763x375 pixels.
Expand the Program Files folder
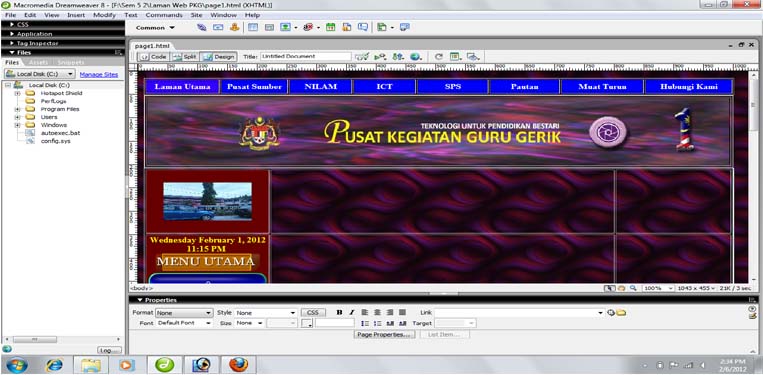(x=18, y=109)
